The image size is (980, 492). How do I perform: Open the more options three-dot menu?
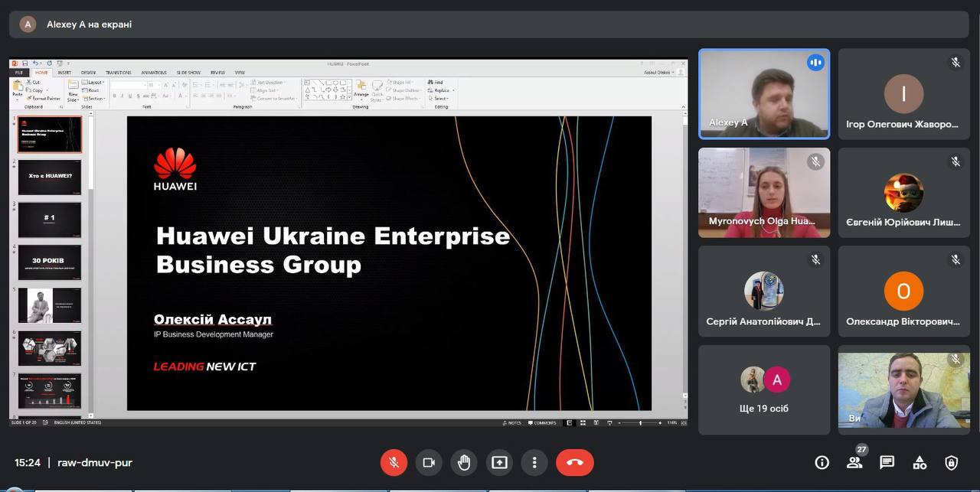pos(534,462)
